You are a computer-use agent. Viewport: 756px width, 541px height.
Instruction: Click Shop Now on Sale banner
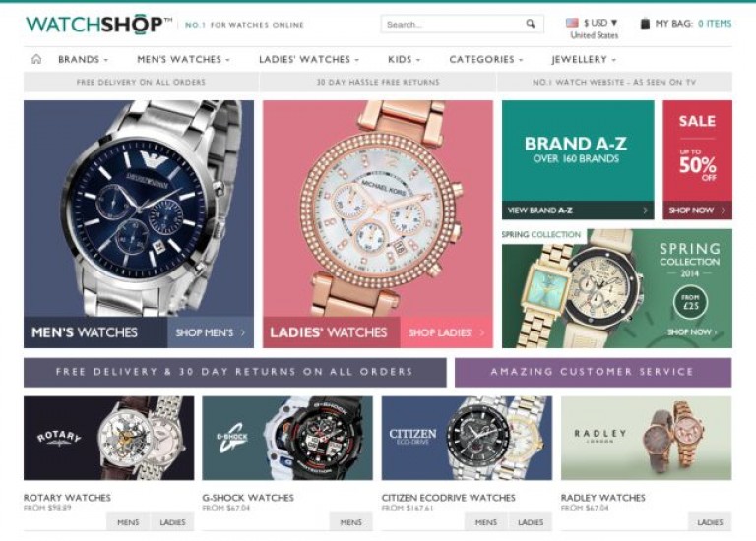point(697,210)
